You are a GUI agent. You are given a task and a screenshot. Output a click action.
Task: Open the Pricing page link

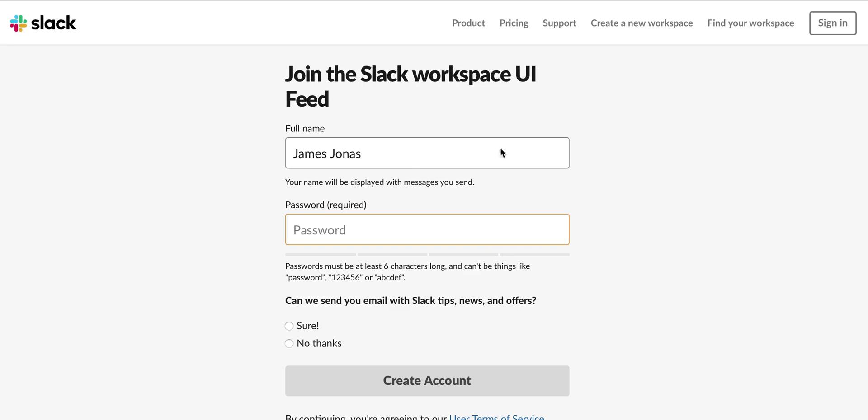[x=514, y=23]
